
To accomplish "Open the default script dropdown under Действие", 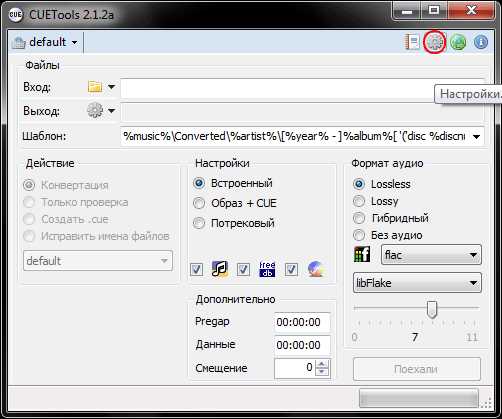I will (x=98, y=261).
